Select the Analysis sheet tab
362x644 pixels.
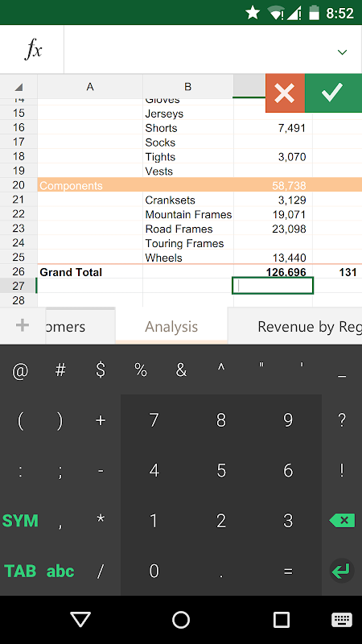171,327
